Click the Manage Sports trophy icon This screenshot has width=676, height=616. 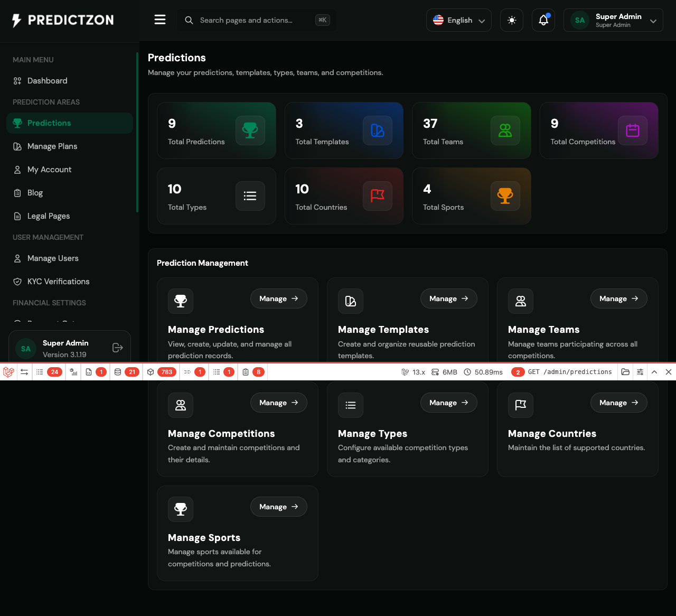coord(181,509)
